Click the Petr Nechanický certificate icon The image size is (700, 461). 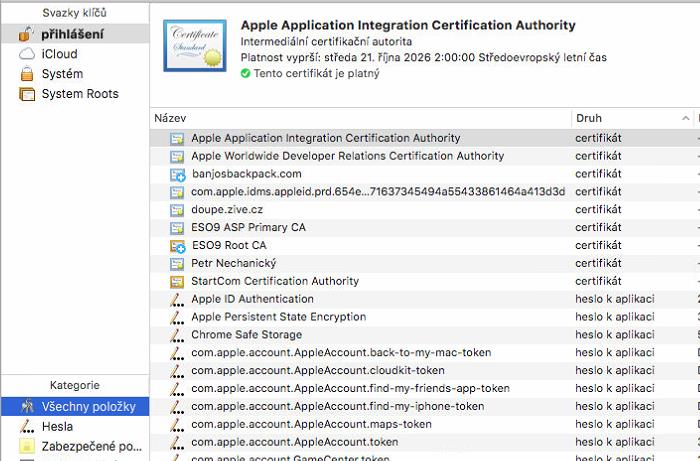click(177, 264)
